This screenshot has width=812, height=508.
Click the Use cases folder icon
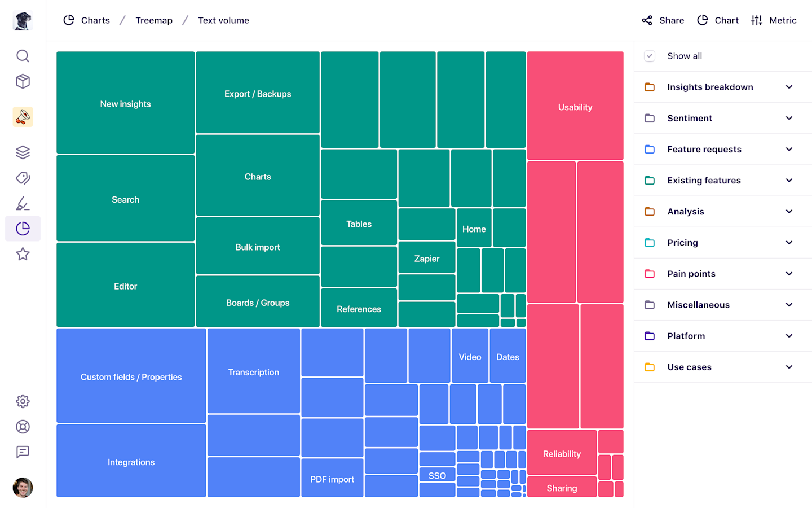coord(650,366)
